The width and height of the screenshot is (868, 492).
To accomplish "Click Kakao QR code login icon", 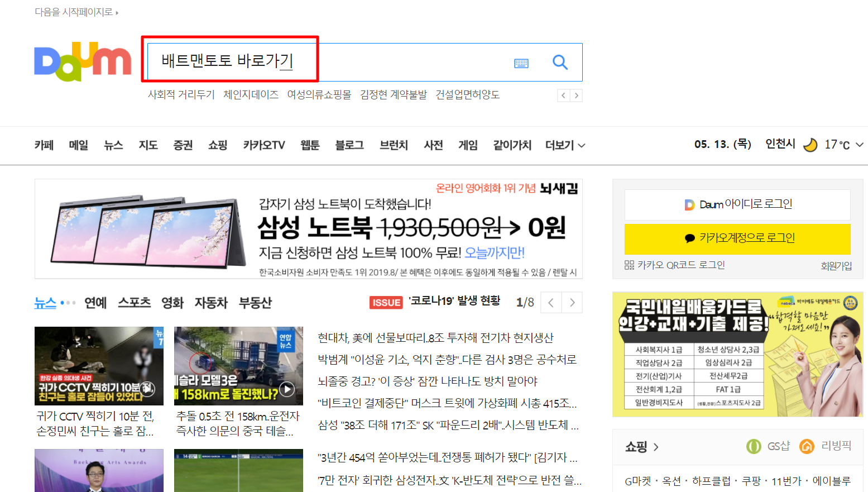I will coord(629,265).
